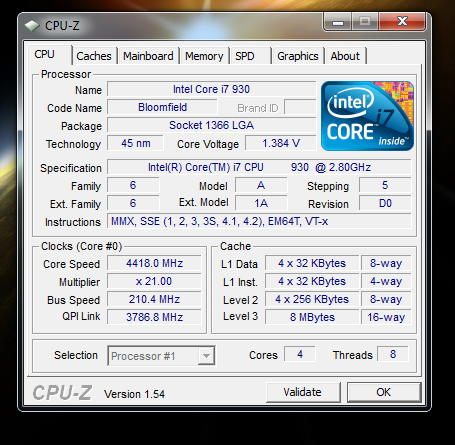Screen dimensions: 455x445
Task: Click the Instructions field MMX, SSE, EM64T, VT-x
Action: (259, 221)
